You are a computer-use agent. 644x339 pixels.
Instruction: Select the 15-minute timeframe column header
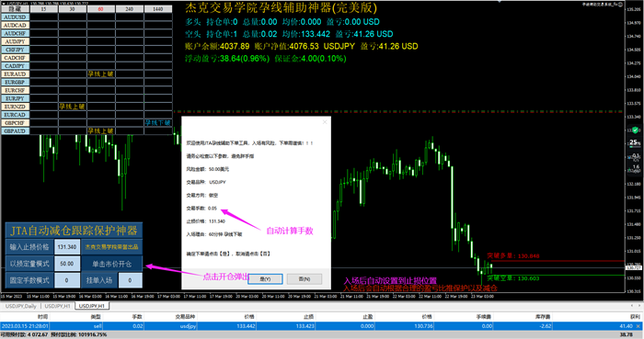pos(44,8)
